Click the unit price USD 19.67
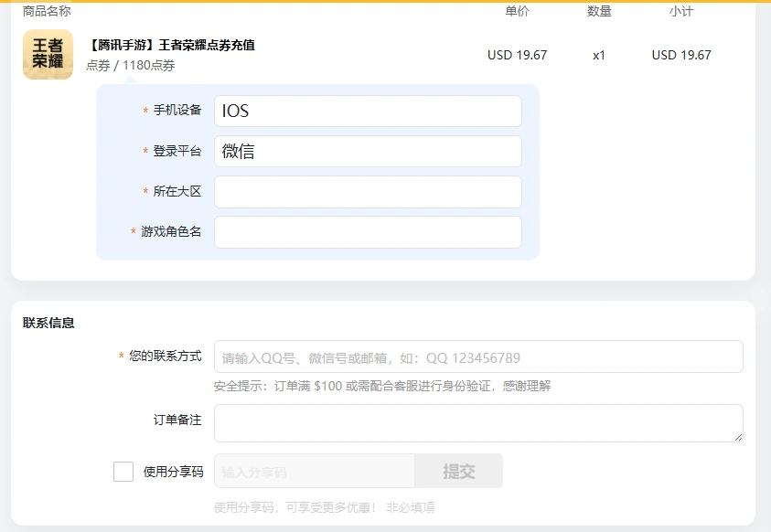The height and width of the screenshot is (532, 771). [x=517, y=55]
